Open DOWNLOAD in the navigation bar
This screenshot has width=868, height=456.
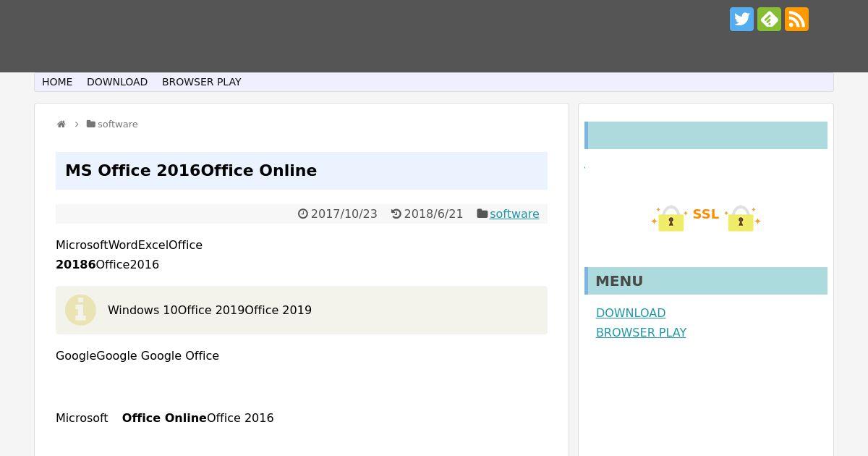click(x=117, y=82)
